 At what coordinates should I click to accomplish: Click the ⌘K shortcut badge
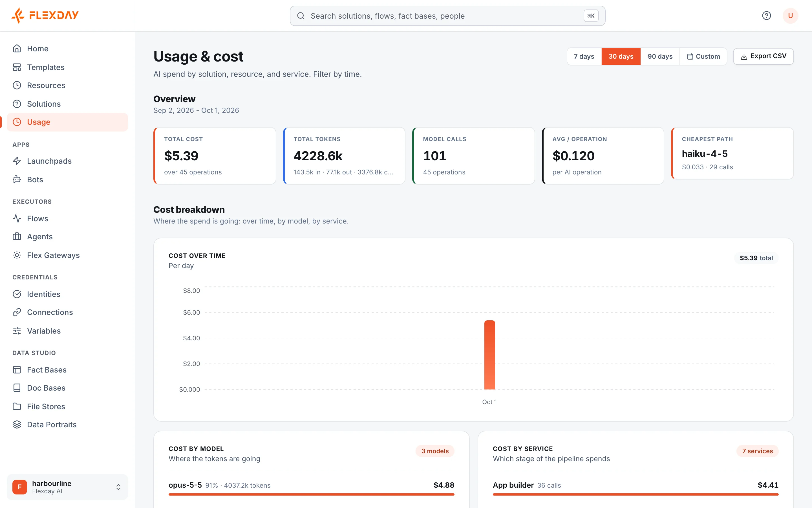[591, 16]
